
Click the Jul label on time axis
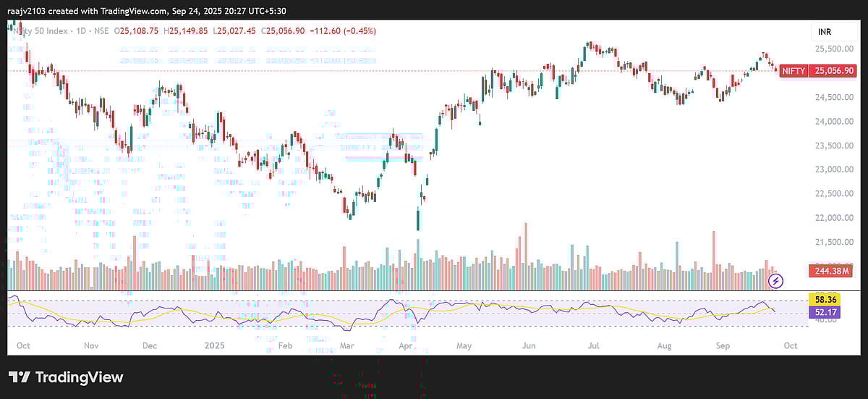pyautogui.click(x=593, y=346)
